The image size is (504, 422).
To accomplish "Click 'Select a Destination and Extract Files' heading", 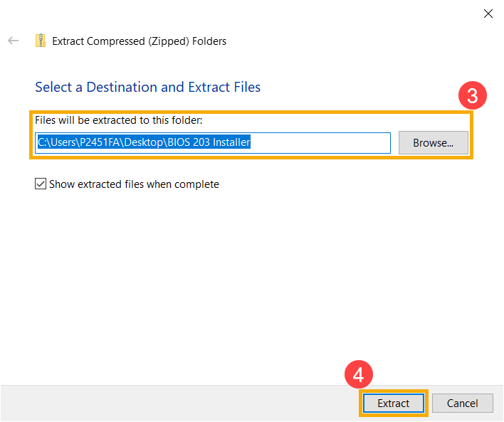I will click(x=147, y=87).
